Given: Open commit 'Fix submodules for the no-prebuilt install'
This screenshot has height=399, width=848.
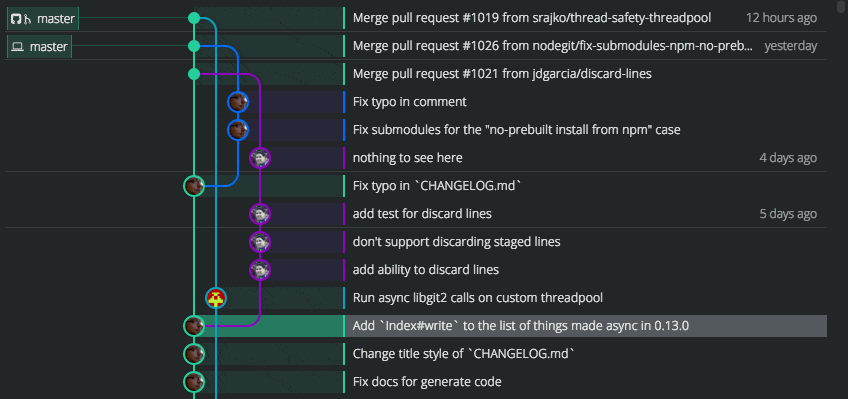Looking at the screenshot, I should point(516,130).
